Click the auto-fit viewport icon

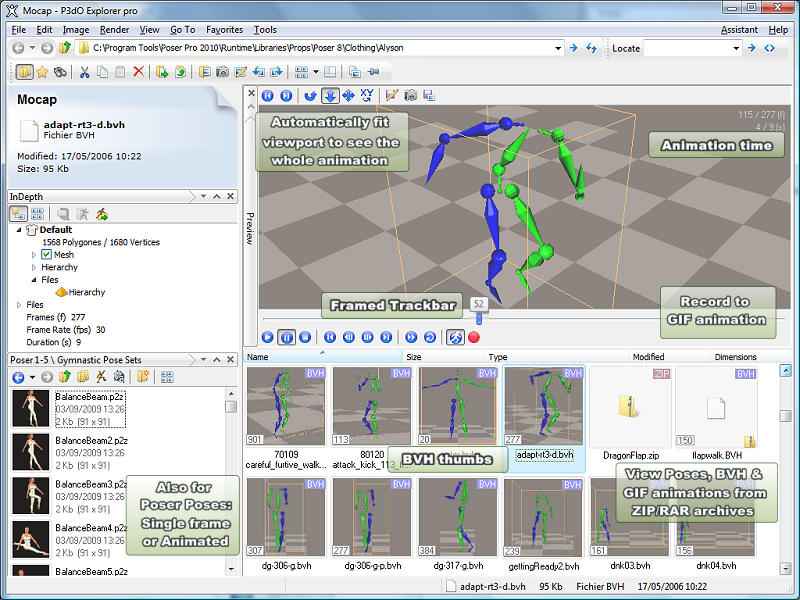coord(329,95)
